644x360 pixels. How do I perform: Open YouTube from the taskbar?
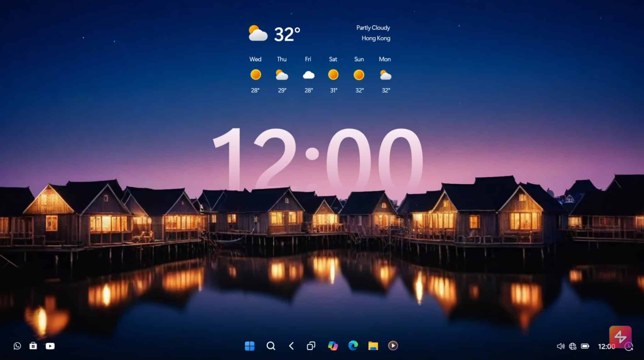(50, 346)
